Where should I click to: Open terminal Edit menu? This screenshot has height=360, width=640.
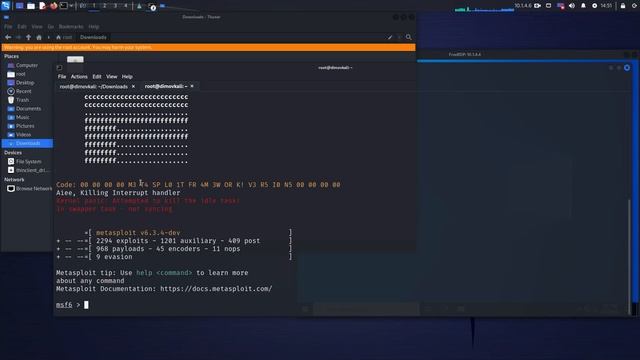click(x=97, y=77)
